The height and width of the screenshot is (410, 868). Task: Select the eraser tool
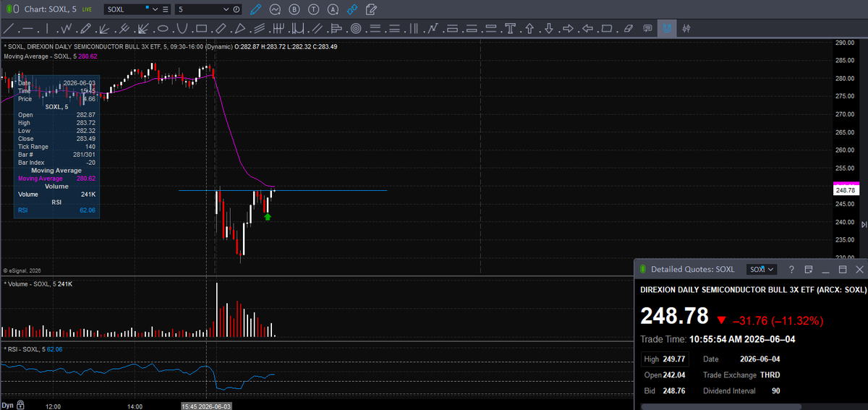tap(627, 28)
